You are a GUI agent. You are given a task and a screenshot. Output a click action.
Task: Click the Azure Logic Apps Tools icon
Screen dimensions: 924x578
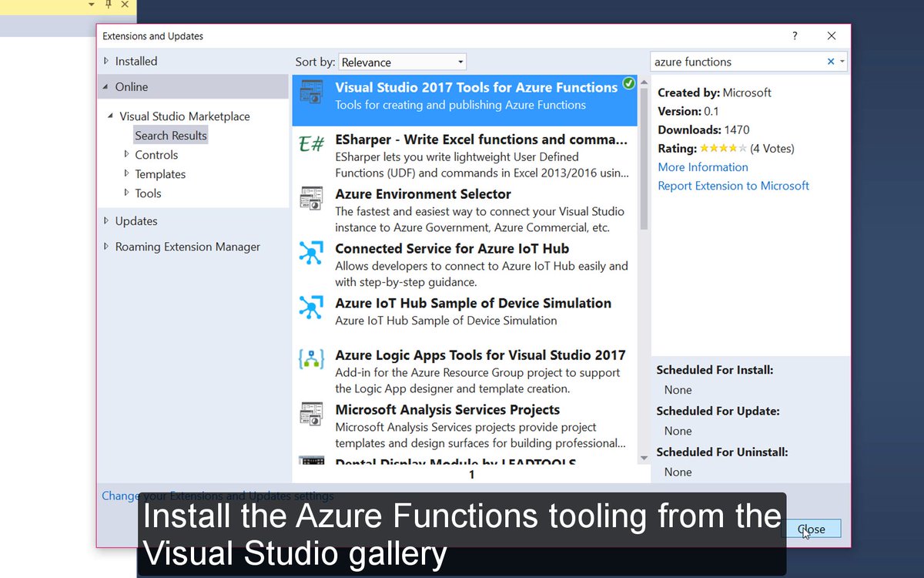pos(311,359)
